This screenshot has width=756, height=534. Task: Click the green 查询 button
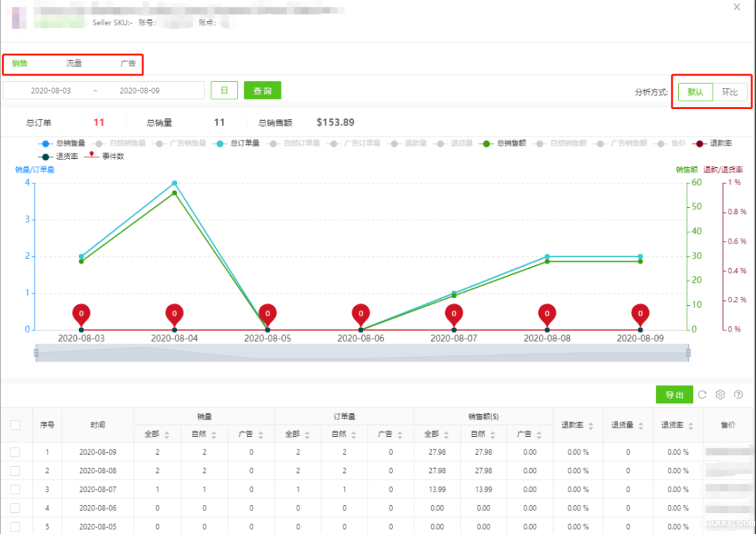point(262,91)
